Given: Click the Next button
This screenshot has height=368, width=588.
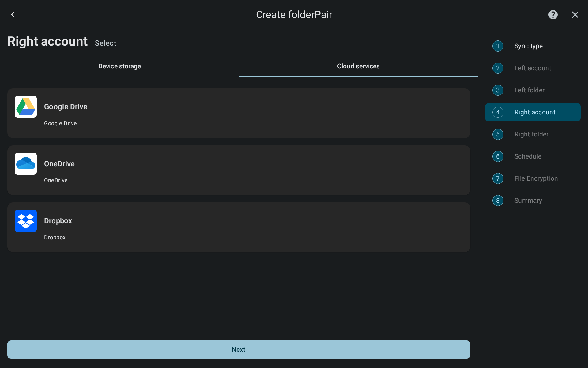Looking at the screenshot, I should [239, 350].
